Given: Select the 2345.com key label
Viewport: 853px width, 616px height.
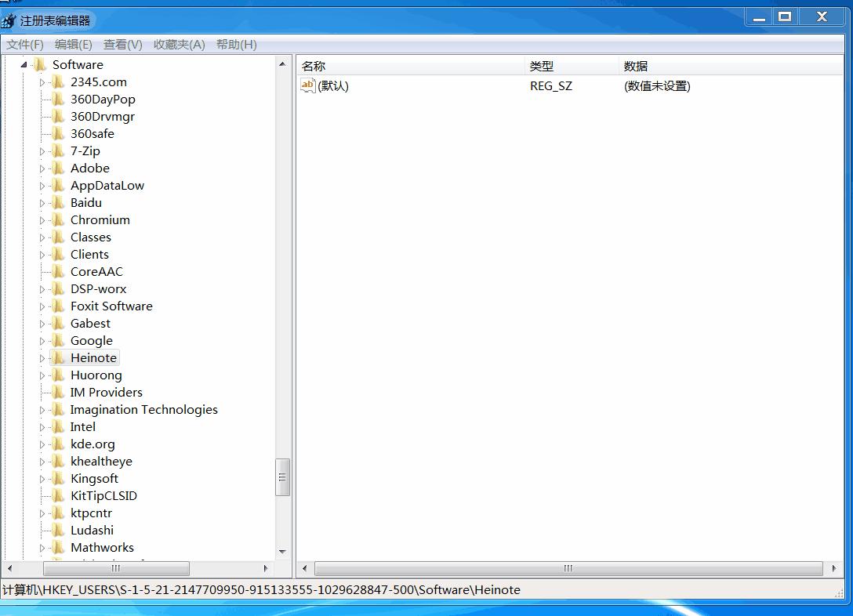Looking at the screenshot, I should (99, 82).
